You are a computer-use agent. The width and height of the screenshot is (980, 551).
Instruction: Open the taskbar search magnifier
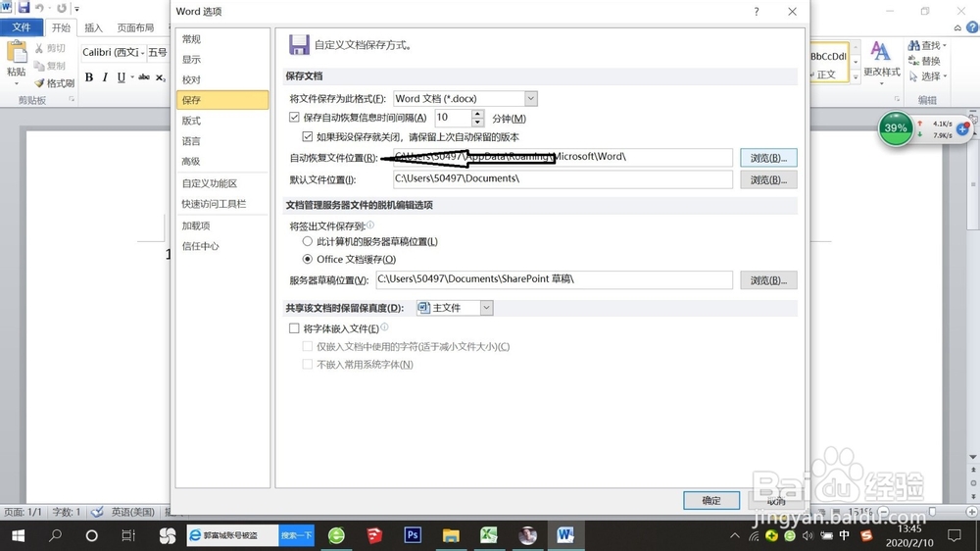[x=56, y=535]
